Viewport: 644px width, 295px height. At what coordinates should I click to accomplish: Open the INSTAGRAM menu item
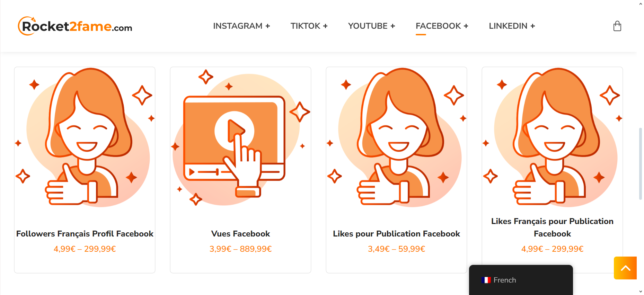coord(238,26)
